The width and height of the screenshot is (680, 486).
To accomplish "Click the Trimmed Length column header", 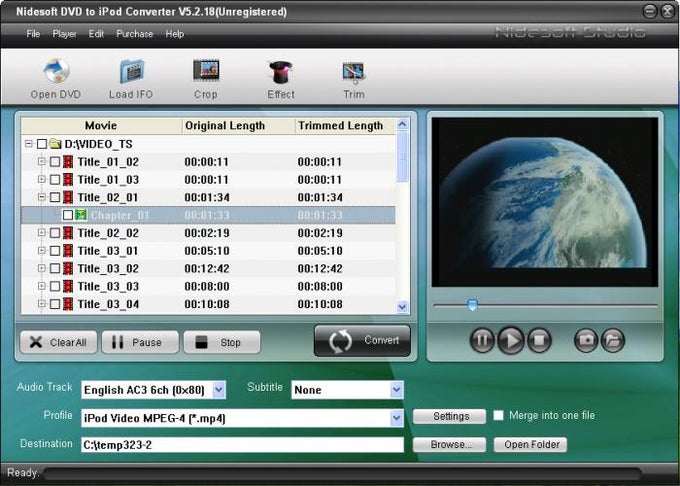I will click(345, 126).
